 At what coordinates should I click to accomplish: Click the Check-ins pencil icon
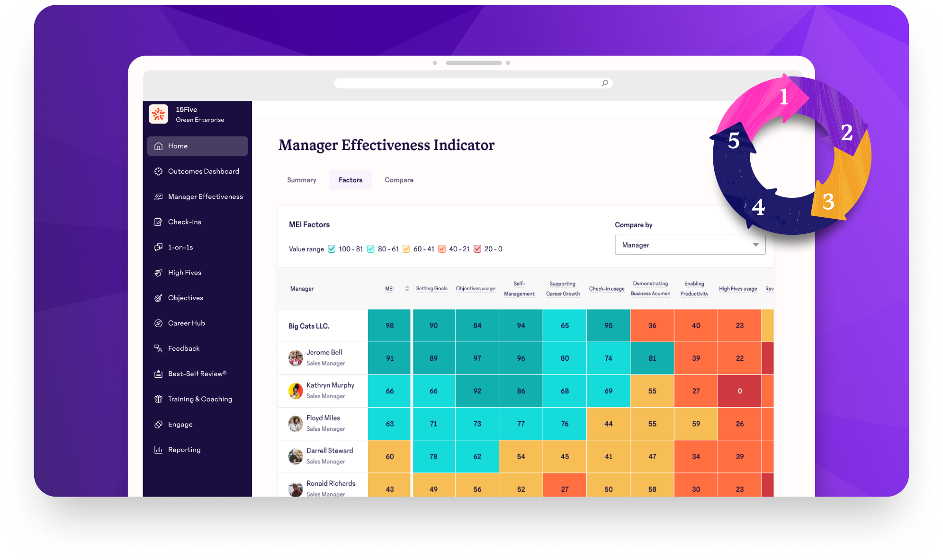click(x=159, y=222)
